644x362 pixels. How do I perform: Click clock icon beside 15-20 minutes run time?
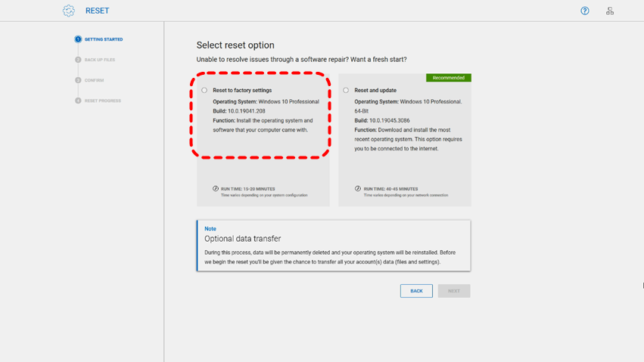tap(216, 189)
